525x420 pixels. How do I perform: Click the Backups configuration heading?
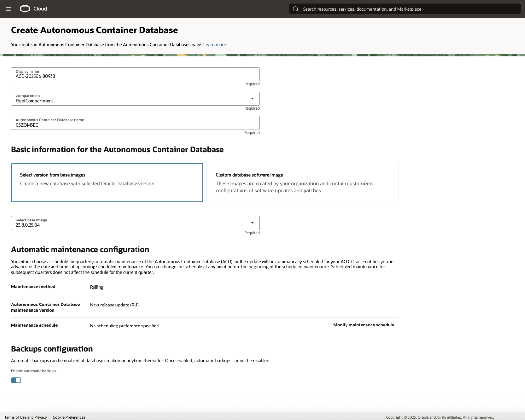coord(52,349)
